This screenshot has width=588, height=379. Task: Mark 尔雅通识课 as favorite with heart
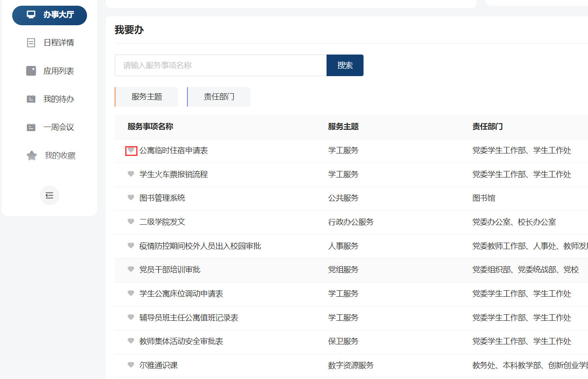131,365
